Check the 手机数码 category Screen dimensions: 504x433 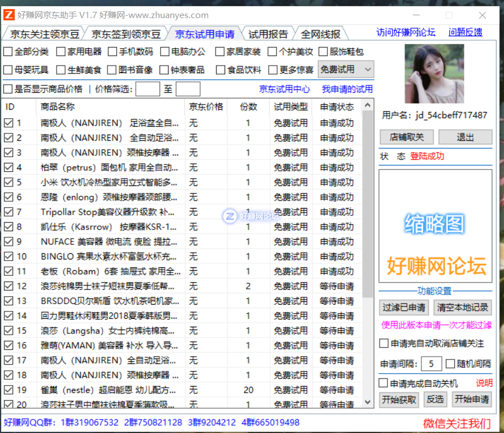[x=113, y=51]
